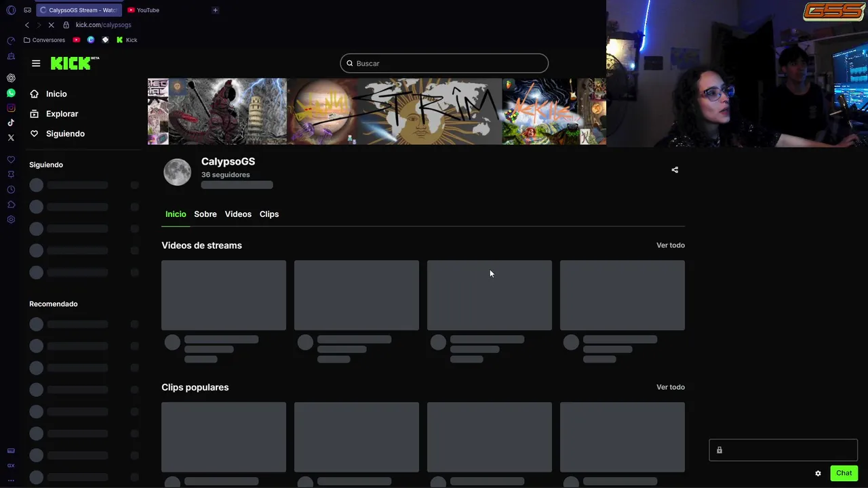
Task: Select the CalypsoGS Stream browser tab
Action: point(79,10)
